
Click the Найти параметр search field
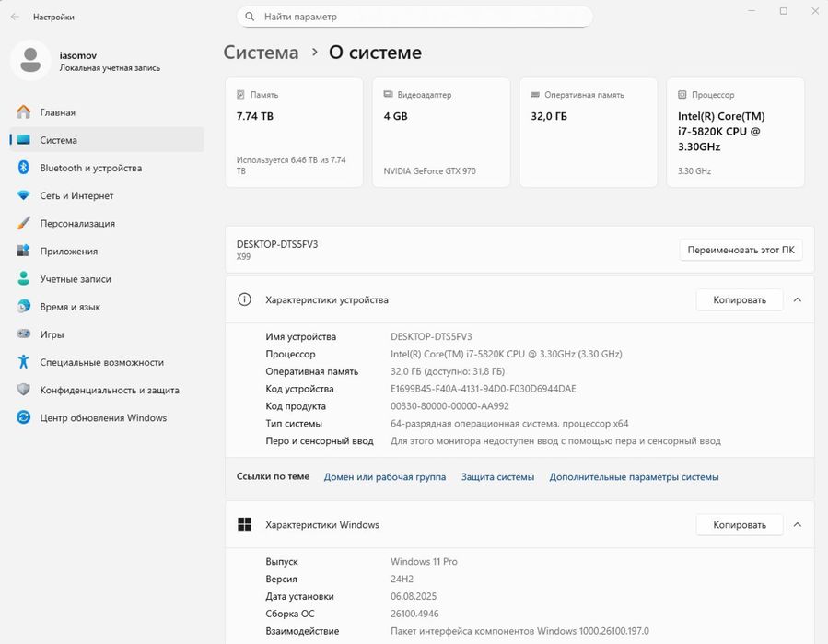(x=424, y=17)
